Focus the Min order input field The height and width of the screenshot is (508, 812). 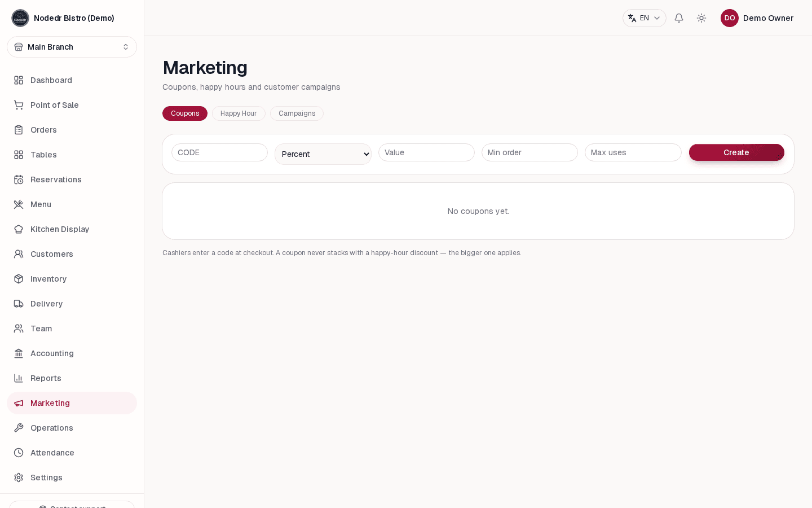coord(529,152)
